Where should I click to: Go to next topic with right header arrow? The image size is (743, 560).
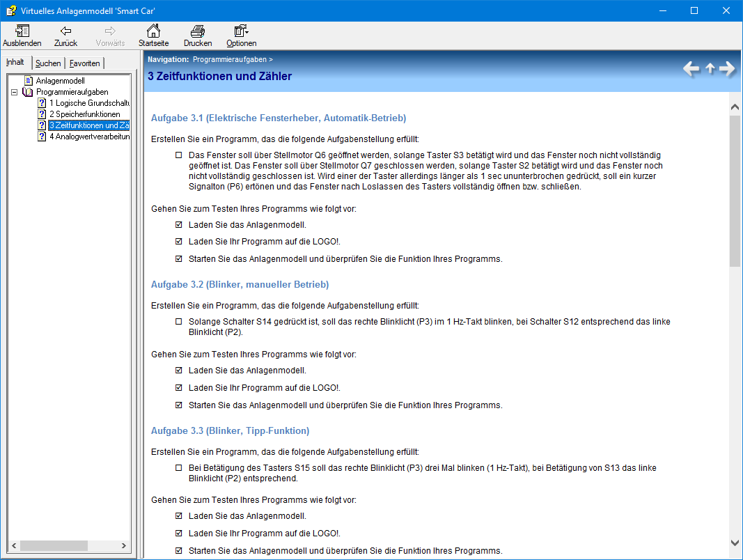coord(727,69)
